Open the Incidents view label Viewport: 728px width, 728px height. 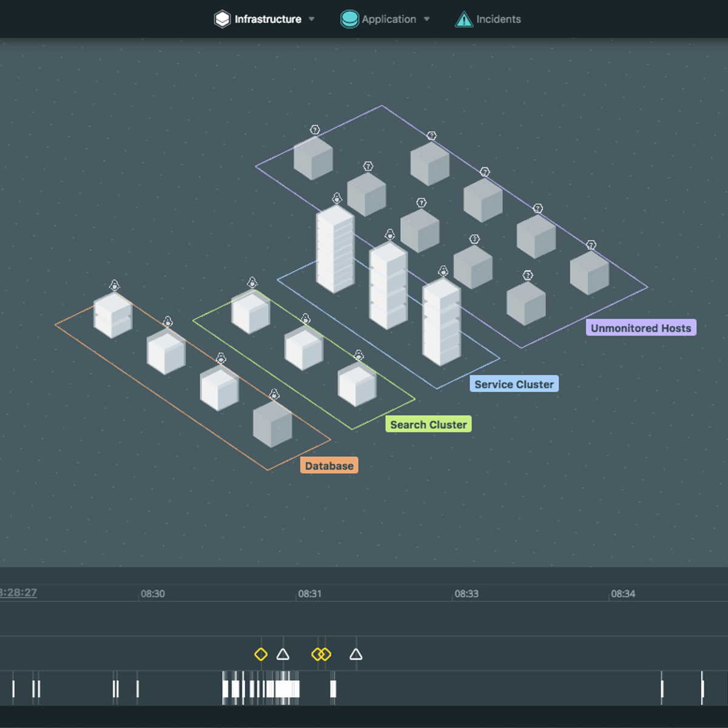[498, 19]
